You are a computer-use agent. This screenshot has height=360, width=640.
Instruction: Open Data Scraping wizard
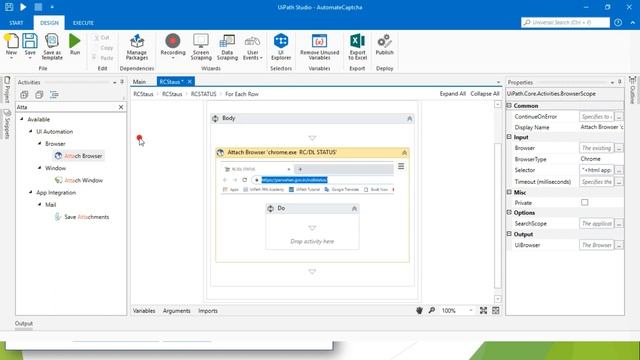227,47
